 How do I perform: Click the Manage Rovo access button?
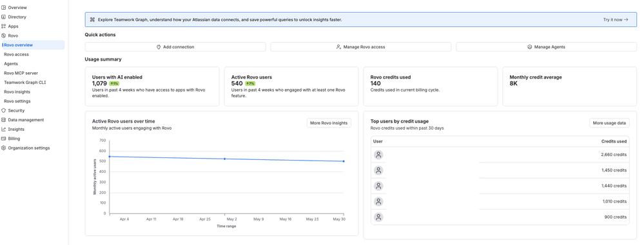click(x=360, y=47)
